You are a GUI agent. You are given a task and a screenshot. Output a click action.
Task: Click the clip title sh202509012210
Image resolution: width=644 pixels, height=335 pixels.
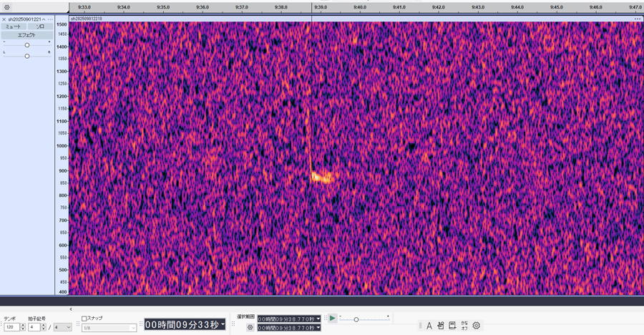(x=87, y=19)
